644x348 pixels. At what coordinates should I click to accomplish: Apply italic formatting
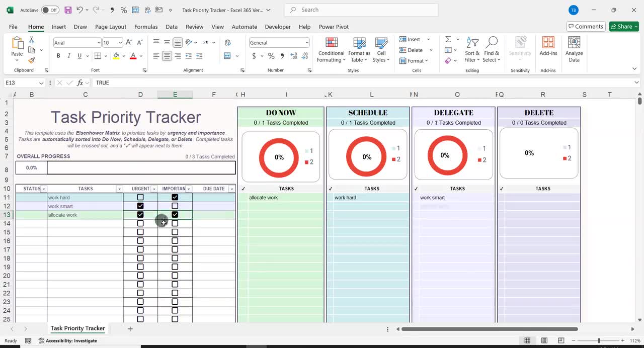point(68,56)
